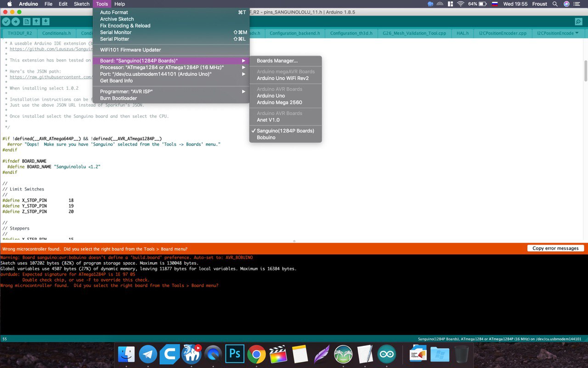Switch to the HAL.h tab

point(463,33)
